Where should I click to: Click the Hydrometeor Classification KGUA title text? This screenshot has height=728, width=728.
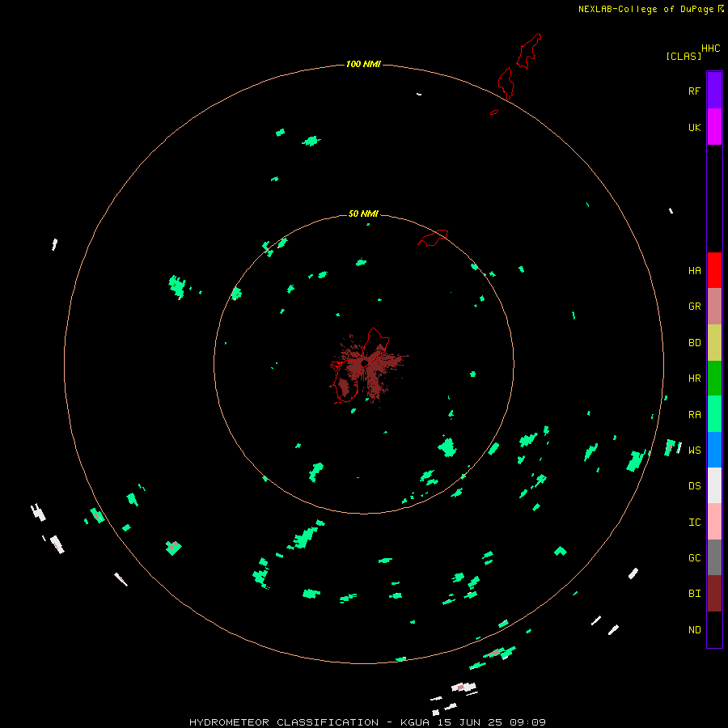coord(367,722)
